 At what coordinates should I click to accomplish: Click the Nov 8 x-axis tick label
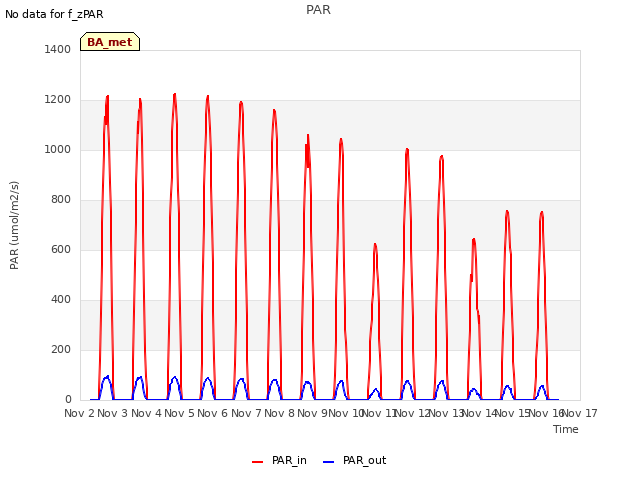point(279,413)
